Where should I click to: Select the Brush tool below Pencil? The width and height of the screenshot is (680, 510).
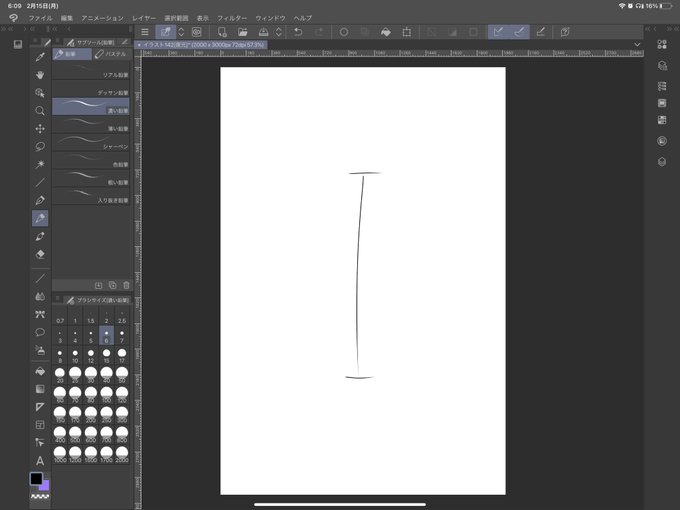[40, 236]
